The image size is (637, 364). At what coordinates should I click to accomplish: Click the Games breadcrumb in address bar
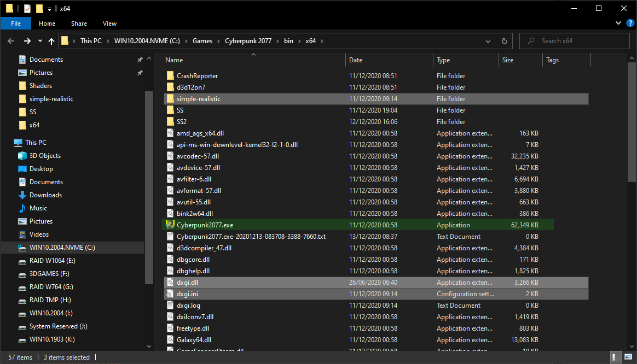click(x=202, y=41)
